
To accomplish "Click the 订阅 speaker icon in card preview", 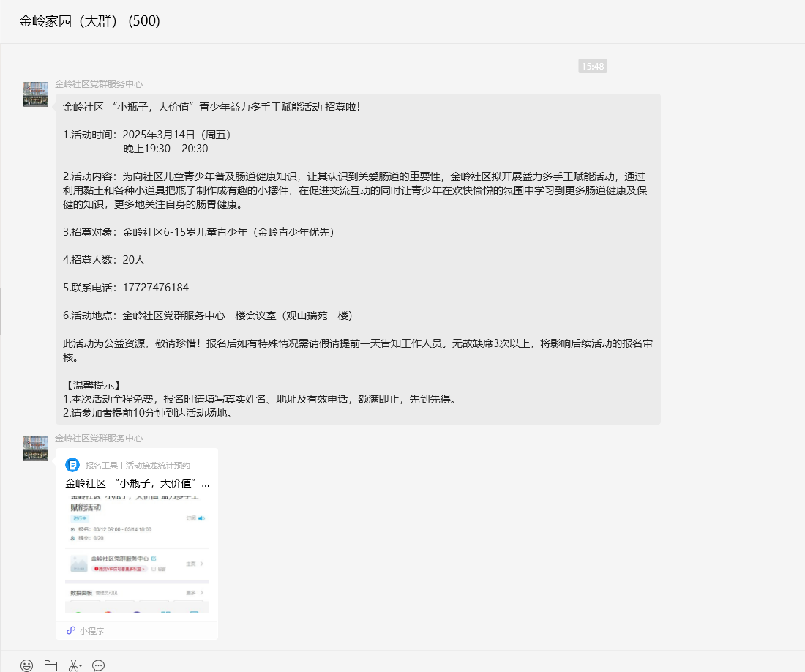I will [202, 518].
